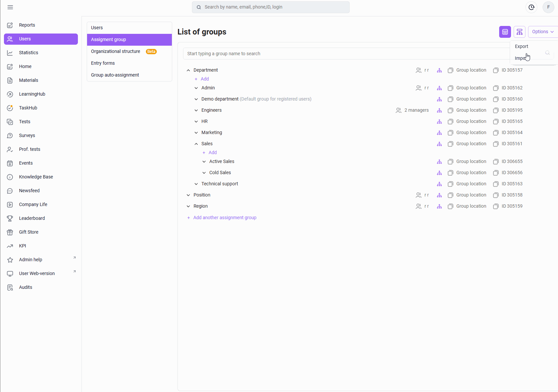Switch to list view icon
Image resolution: width=558 pixels, height=392 pixels.
coord(505,32)
